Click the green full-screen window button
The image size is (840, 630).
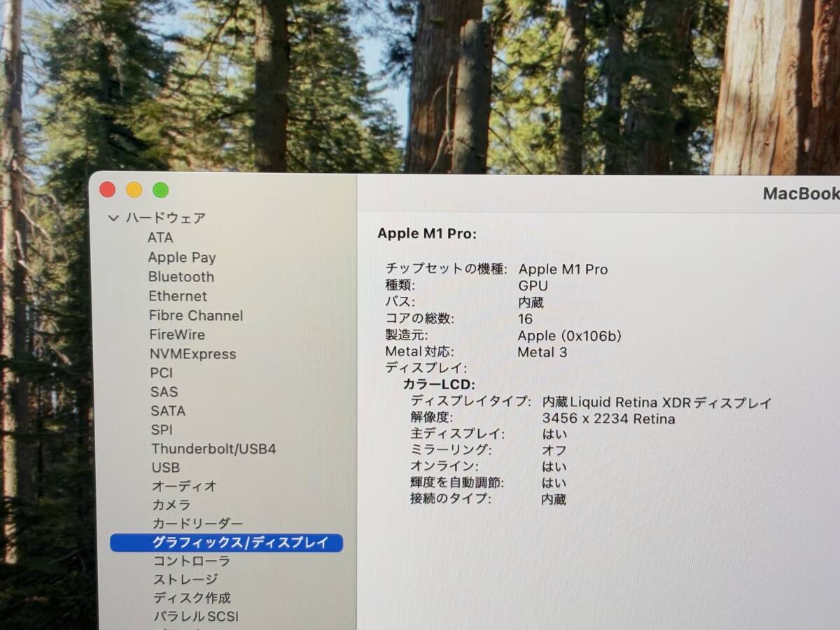pos(161,190)
